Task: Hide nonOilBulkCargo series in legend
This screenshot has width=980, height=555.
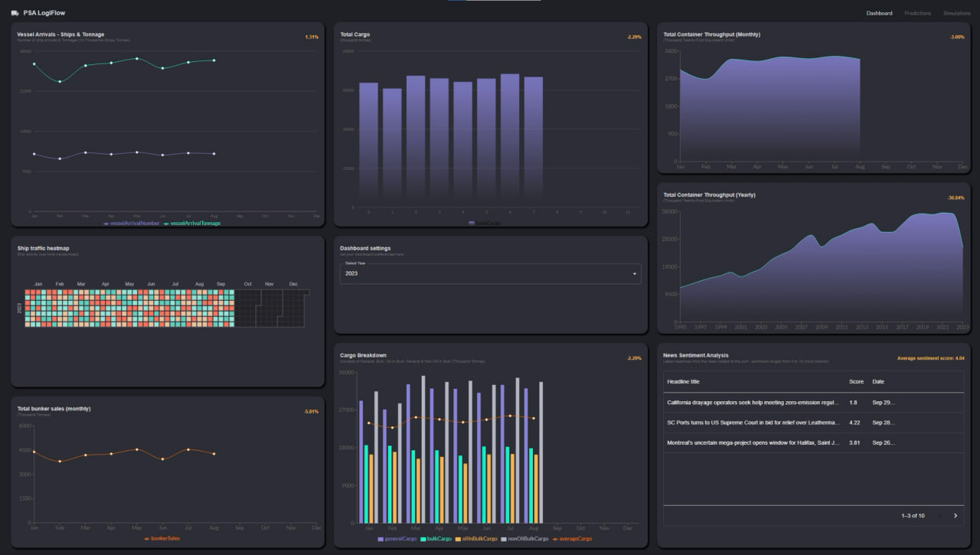Action: [x=524, y=539]
